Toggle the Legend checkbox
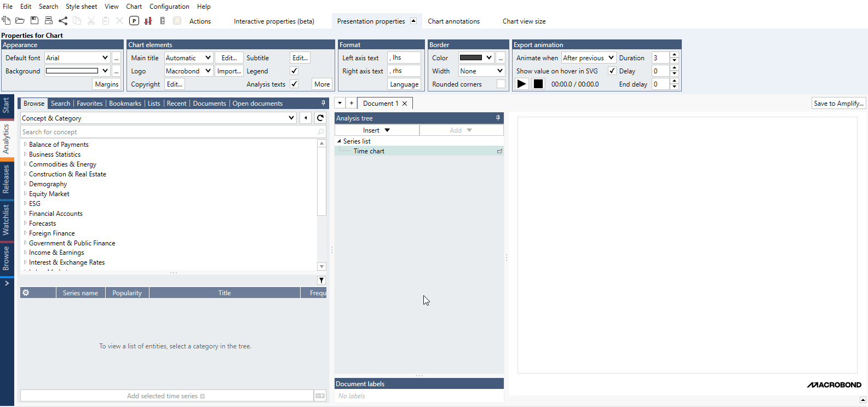868x407 pixels. click(294, 71)
